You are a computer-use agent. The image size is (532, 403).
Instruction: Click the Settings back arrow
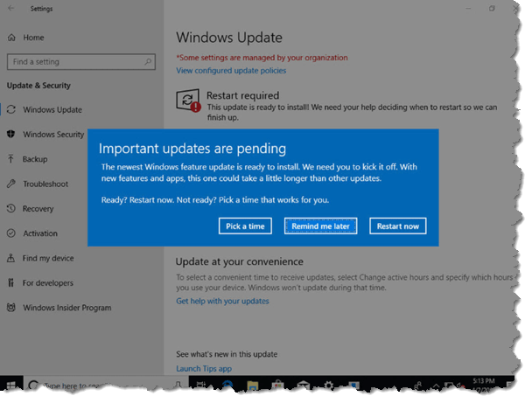12,10
